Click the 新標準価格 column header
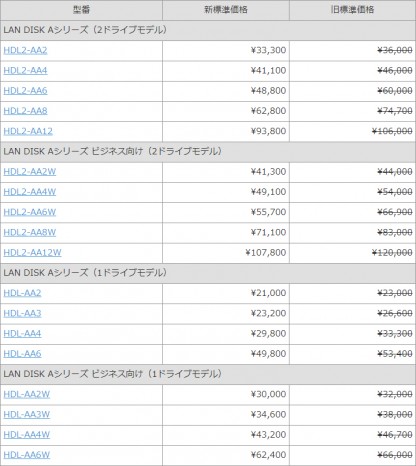 pos(226,10)
